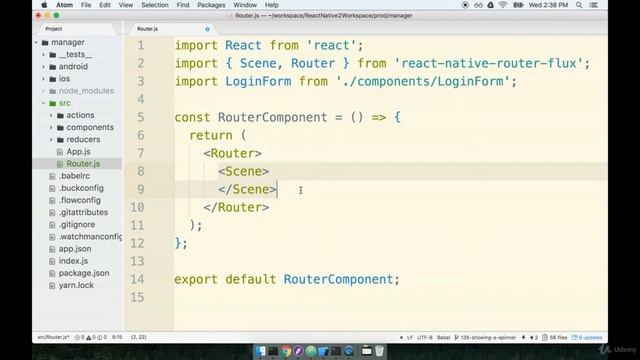Open the Find menu
This screenshot has width=640, height=360.
(x=183, y=5)
